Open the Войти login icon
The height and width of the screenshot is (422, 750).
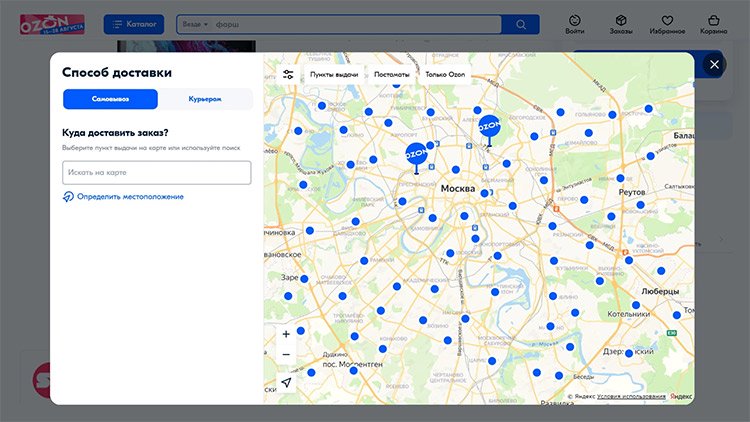[574, 24]
